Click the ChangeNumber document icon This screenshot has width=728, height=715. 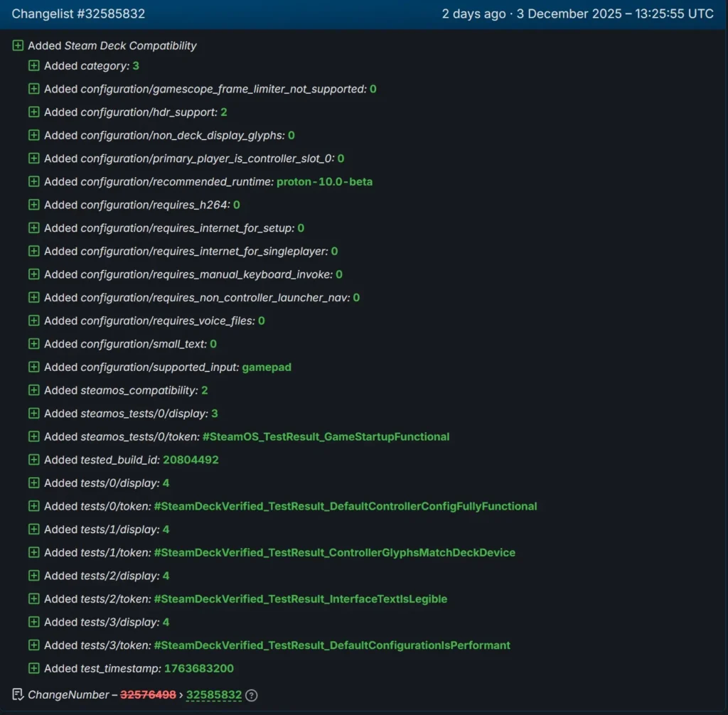pos(18,694)
